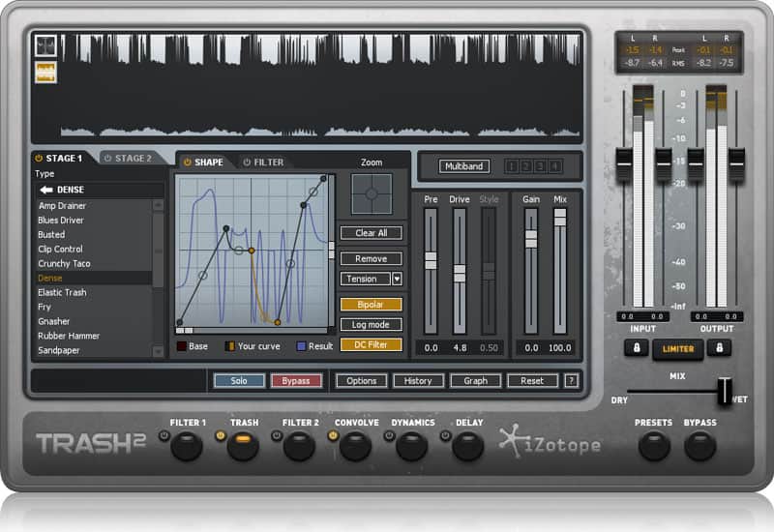Switch to the Stage 2 tab
The image size is (774, 532).
tap(133, 159)
